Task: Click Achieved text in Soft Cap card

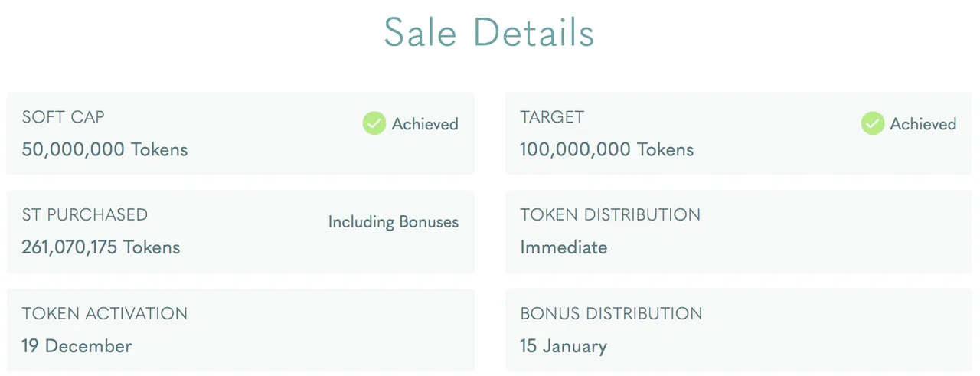Action: tap(425, 124)
